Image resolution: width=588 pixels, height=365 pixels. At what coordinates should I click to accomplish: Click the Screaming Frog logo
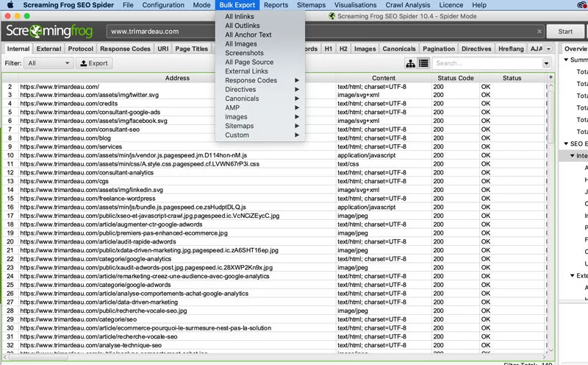[x=49, y=31]
